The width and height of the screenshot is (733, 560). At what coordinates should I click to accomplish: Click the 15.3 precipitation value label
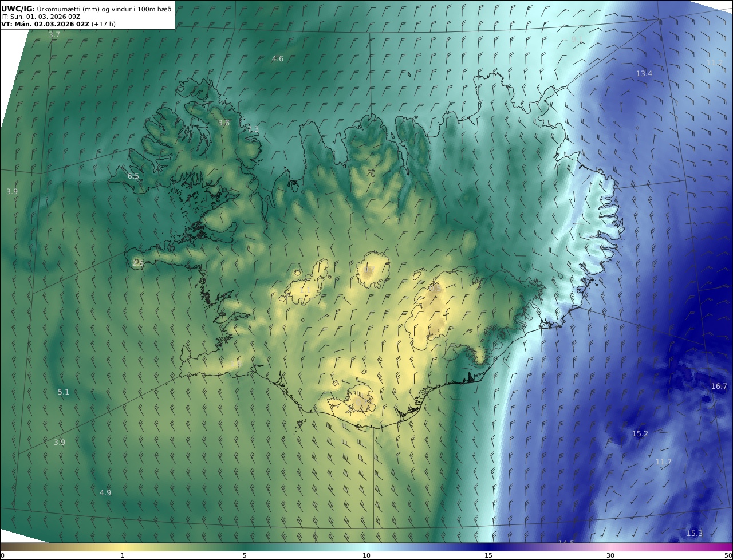click(x=695, y=533)
